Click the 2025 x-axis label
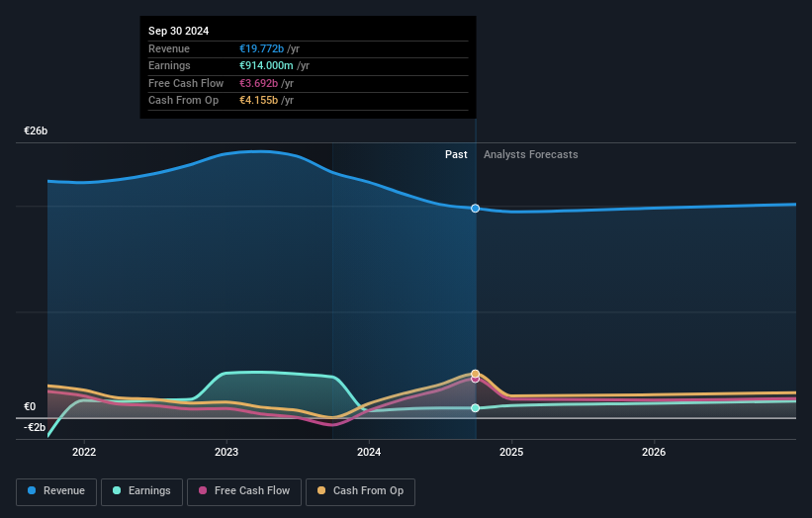Image resolution: width=812 pixels, height=518 pixels. (x=511, y=452)
